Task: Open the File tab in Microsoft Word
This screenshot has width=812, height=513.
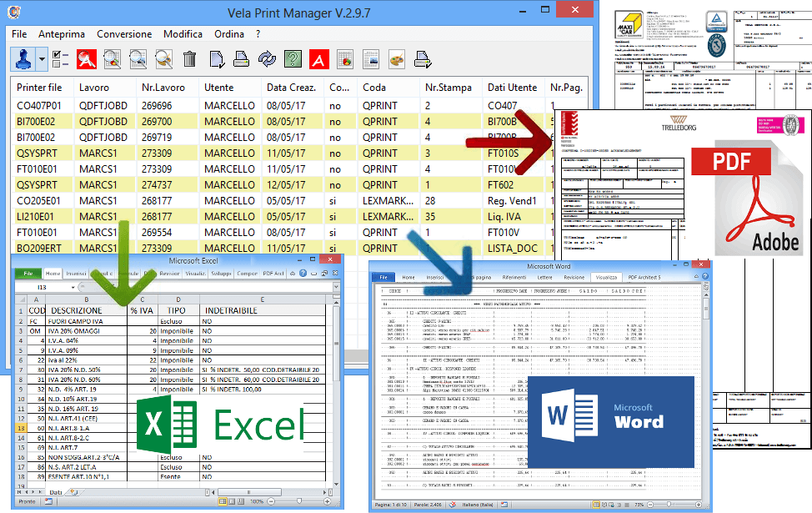Action: 383,278
